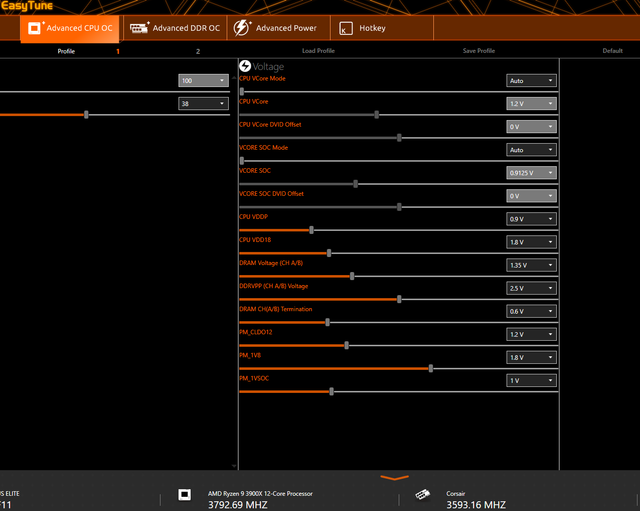Viewport: 640px width, 511px height.
Task: Click the DRAM Voltage (CH A/B) slider handle
Action: pyautogui.click(x=352, y=276)
